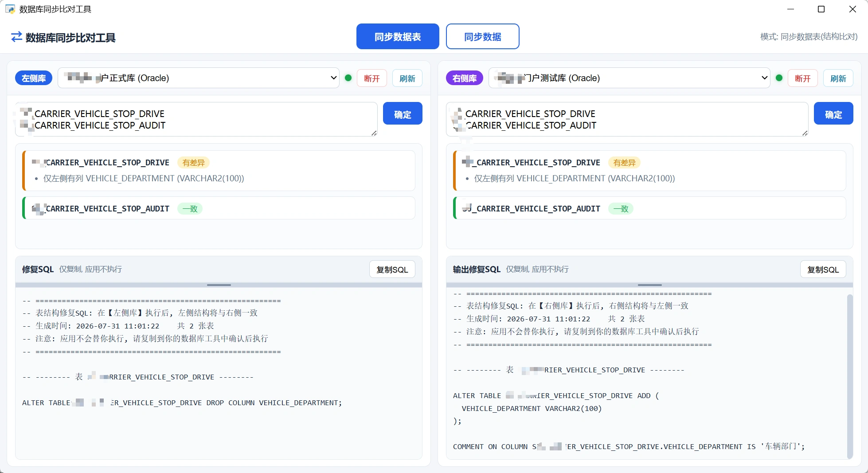The width and height of the screenshot is (868, 473).
Task: Click the resize grip of the left table names box
Action: click(374, 133)
